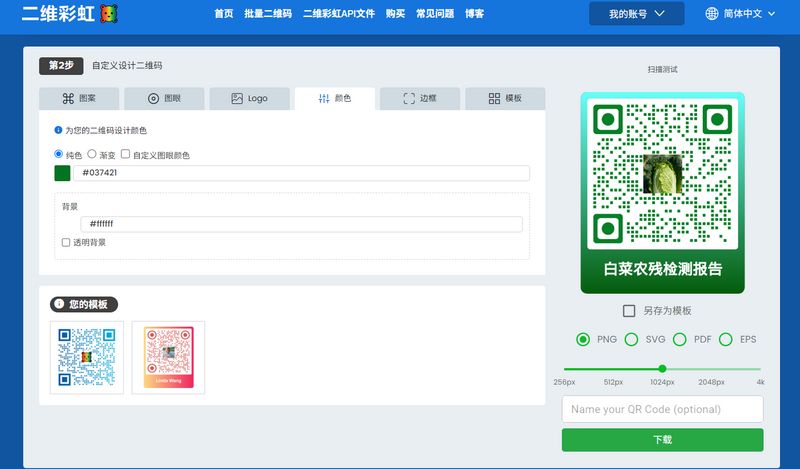Click the Name your QR Code field
This screenshot has width=800, height=469.
coord(662,409)
